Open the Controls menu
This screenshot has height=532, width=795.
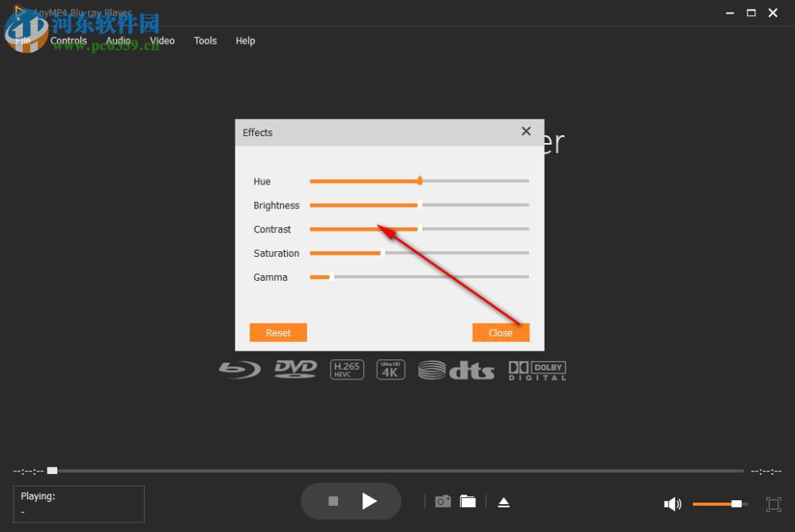[68, 41]
